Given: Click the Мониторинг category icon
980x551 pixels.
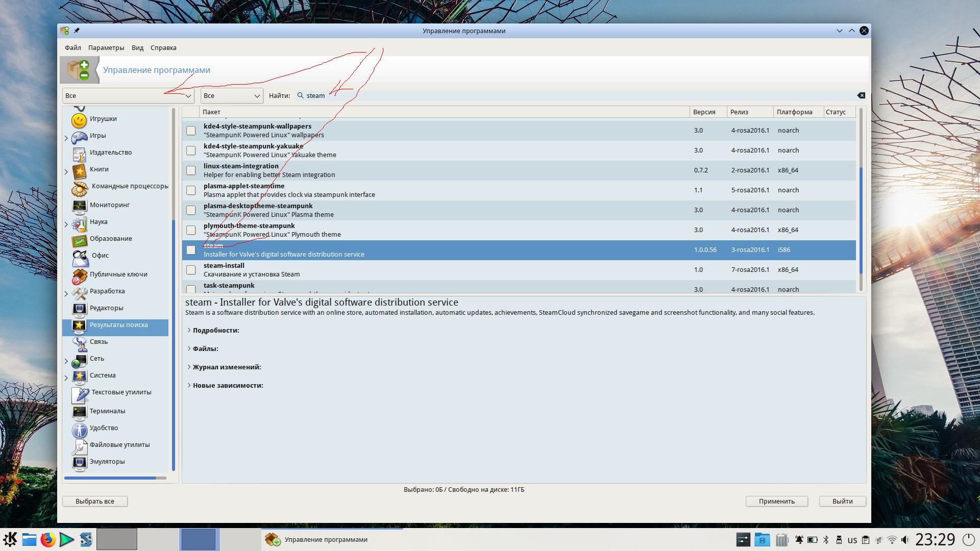Looking at the screenshot, I should (79, 206).
